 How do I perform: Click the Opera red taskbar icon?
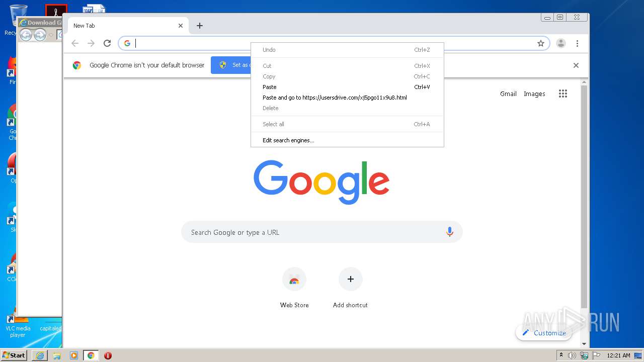tap(108, 355)
